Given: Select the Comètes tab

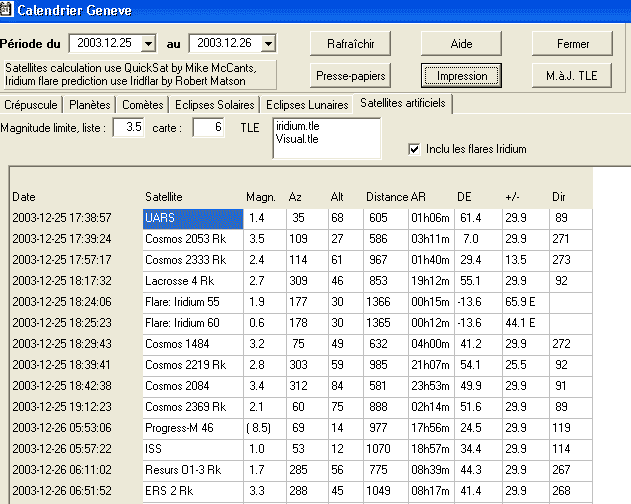Looking at the screenshot, I should (143, 105).
